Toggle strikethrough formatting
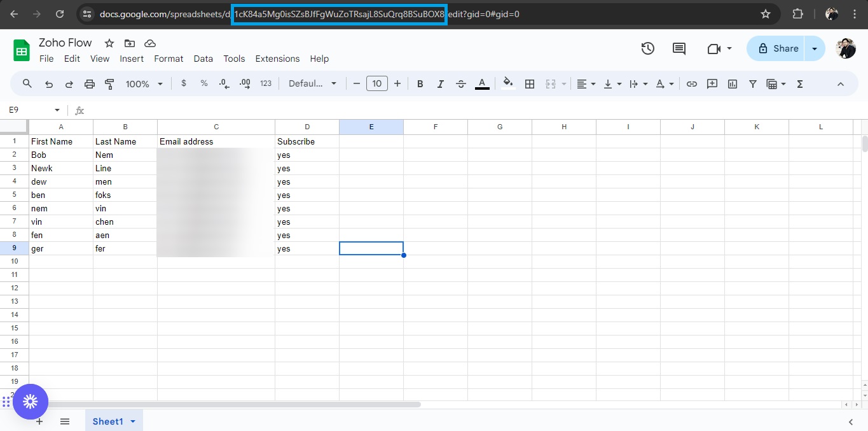868x431 pixels. 460,83
